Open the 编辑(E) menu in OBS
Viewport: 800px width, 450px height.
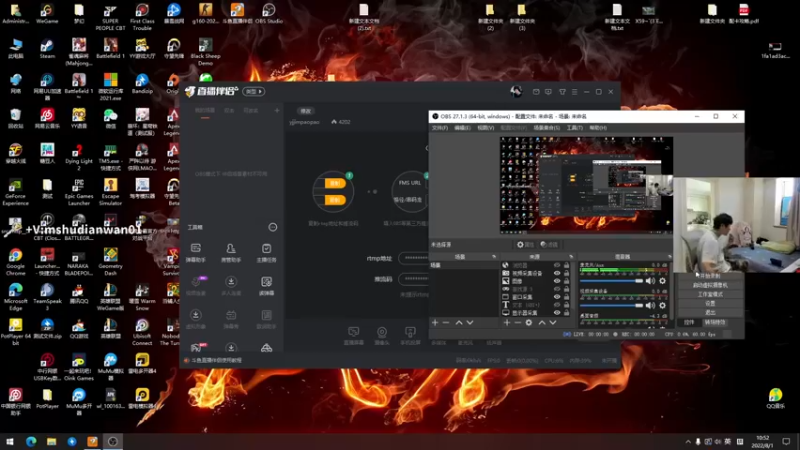(x=462, y=128)
